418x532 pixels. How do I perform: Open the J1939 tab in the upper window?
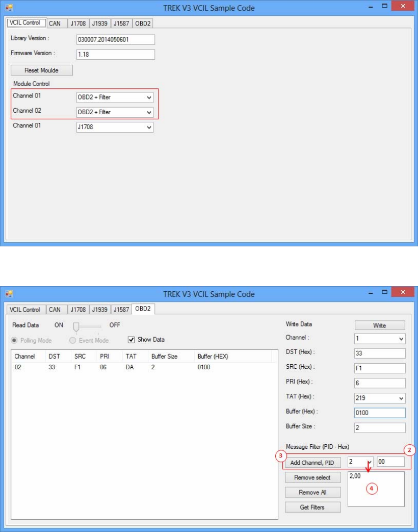(100, 23)
